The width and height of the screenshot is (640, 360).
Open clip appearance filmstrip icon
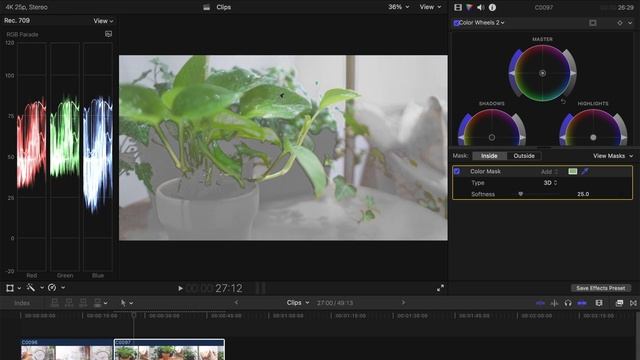coord(599,303)
